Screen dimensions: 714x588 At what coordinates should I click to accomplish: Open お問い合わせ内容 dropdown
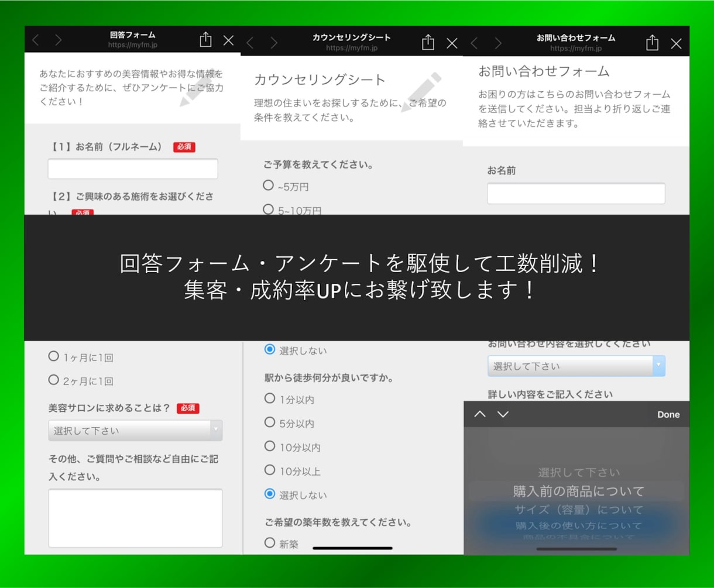[x=576, y=366]
